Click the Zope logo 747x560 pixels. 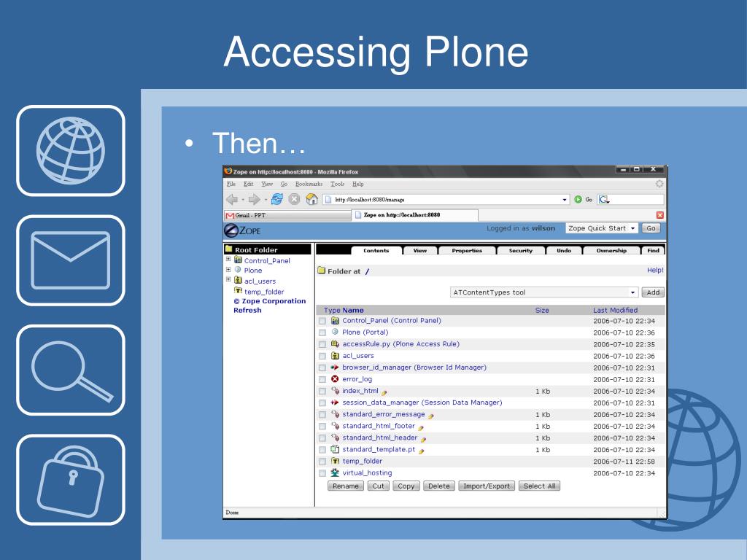click(242, 230)
